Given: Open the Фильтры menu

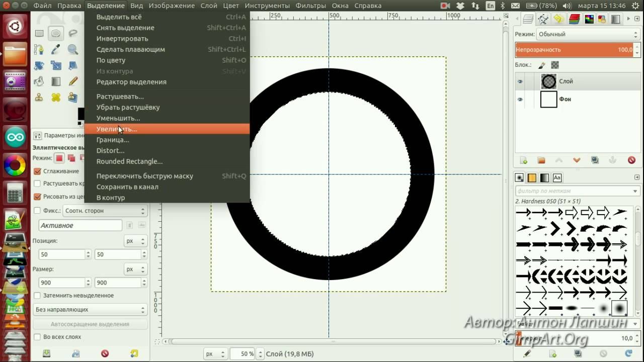Looking at the screenshot, I should pyautogui.click(x=311, y=6).
